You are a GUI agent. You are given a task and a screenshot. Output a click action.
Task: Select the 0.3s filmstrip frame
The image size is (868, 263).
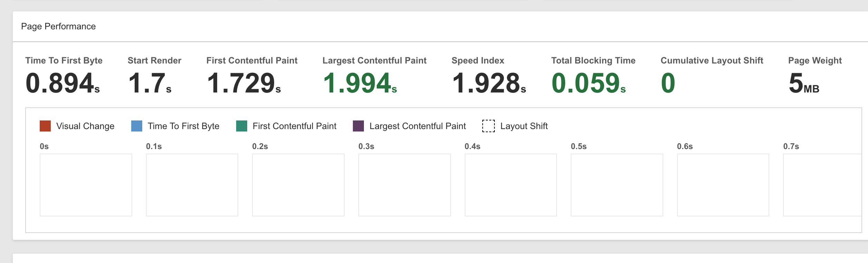pos(404,185)
